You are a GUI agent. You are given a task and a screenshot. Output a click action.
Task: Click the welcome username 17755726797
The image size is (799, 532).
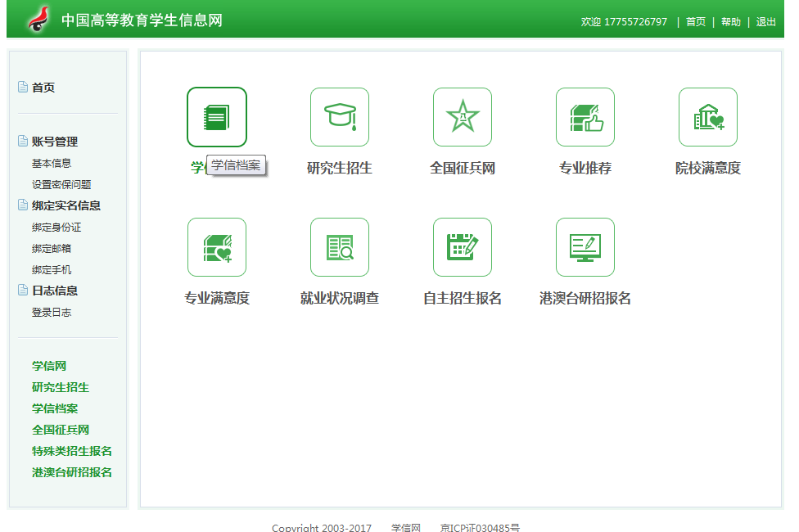(635, 22)
